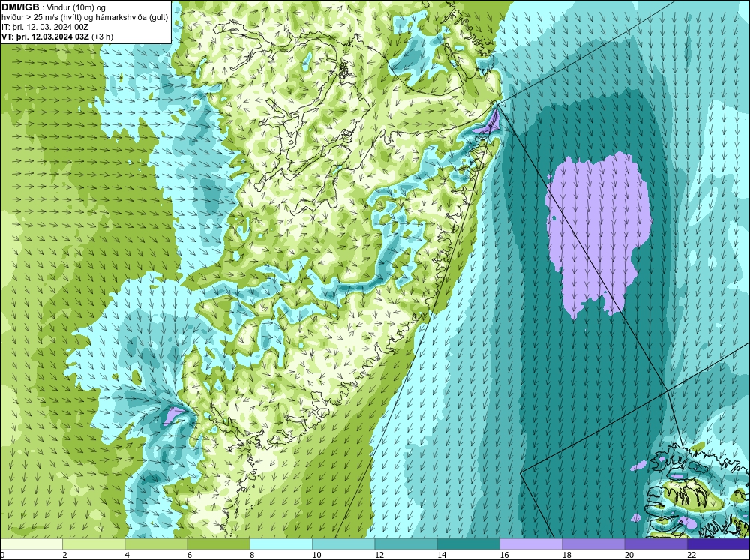Viewport: 750px width, 560px height.
Task: Click the purple wind patch at the northeast cape
Action: point(490,122)
